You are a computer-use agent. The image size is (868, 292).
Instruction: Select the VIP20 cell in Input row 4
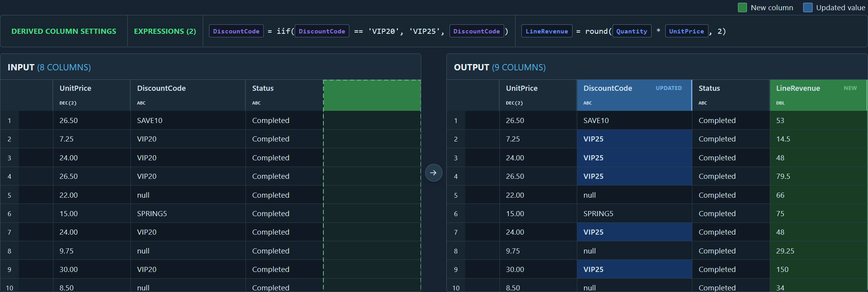pos(188,176)
